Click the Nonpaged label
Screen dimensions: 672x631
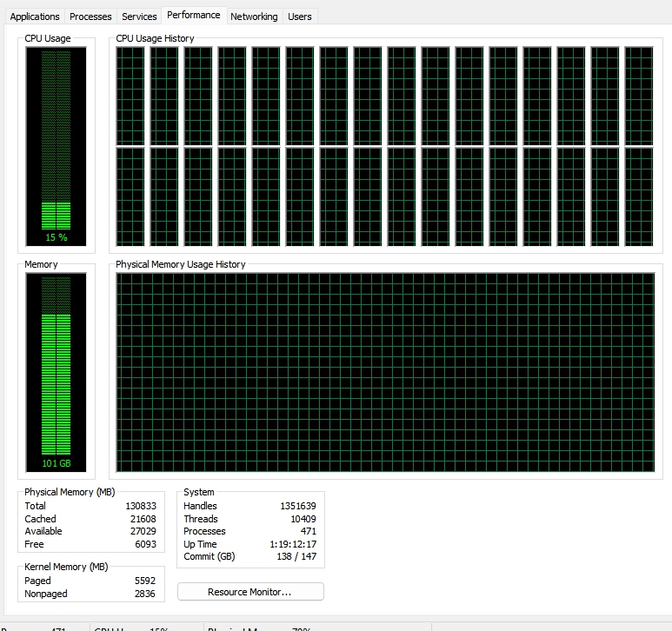46,594
